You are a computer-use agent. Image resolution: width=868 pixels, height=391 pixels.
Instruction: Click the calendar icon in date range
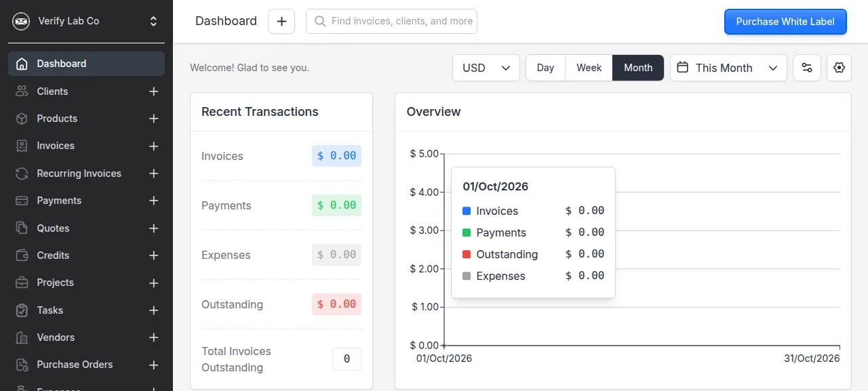[x=683, y=68]
